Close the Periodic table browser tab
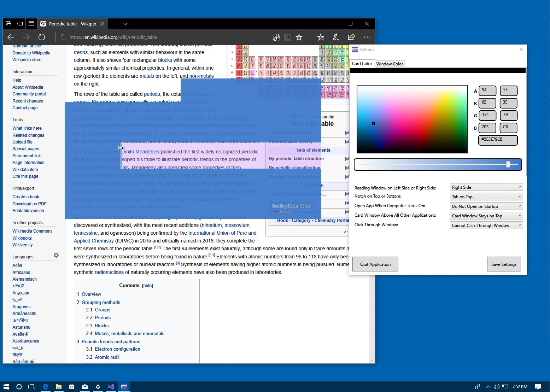Screen dimensions: 550x392 [x=102, y=24]
